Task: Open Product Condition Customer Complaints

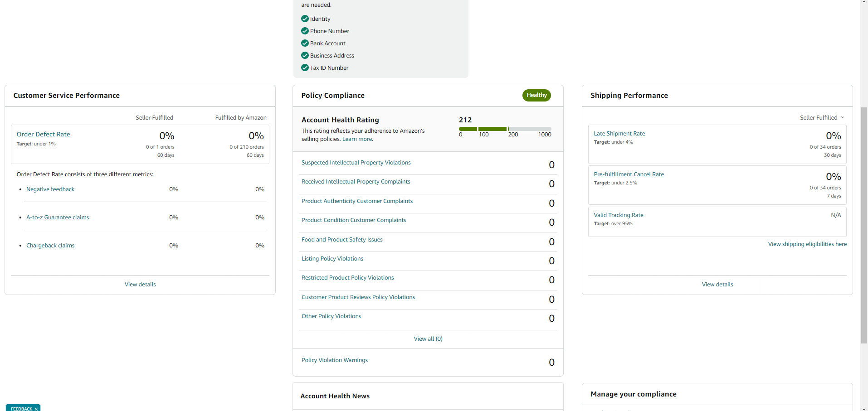Action: (x=354, y=220)
